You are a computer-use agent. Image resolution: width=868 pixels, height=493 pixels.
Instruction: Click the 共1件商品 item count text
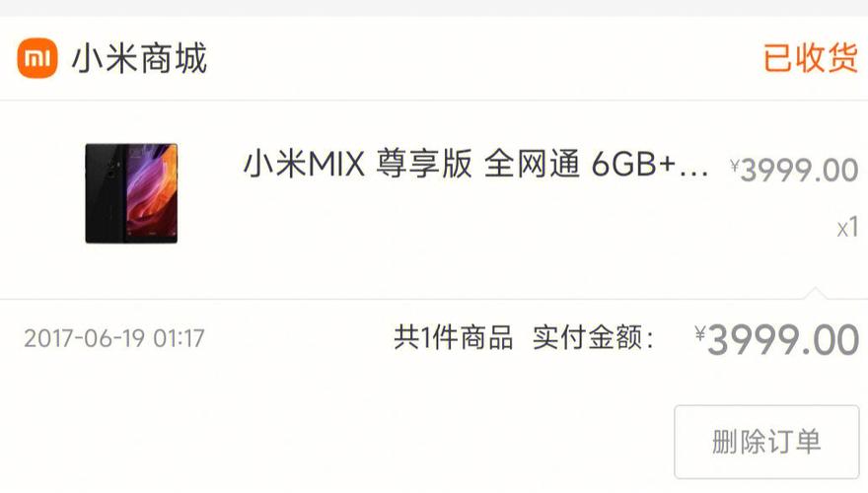click(x=454, y=337)
